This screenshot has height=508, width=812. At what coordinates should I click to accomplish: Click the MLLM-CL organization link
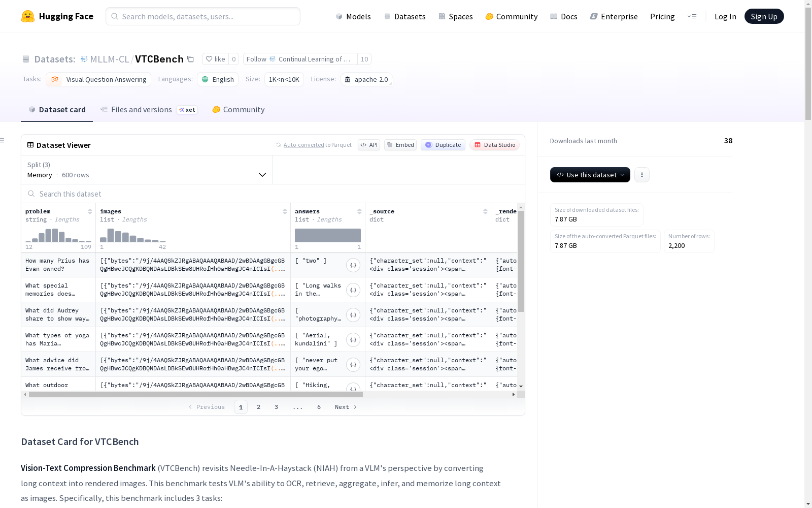109,59
